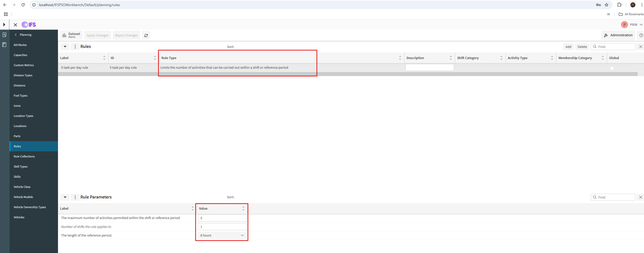
Task: Click the Rule Parameters Find field
Action: (613, 197)
